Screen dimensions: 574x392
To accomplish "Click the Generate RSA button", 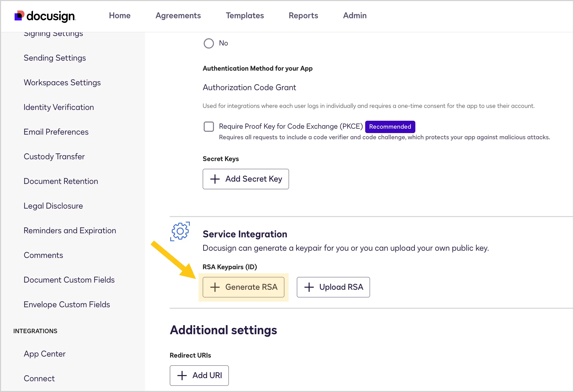I will (x=243, y=287).
